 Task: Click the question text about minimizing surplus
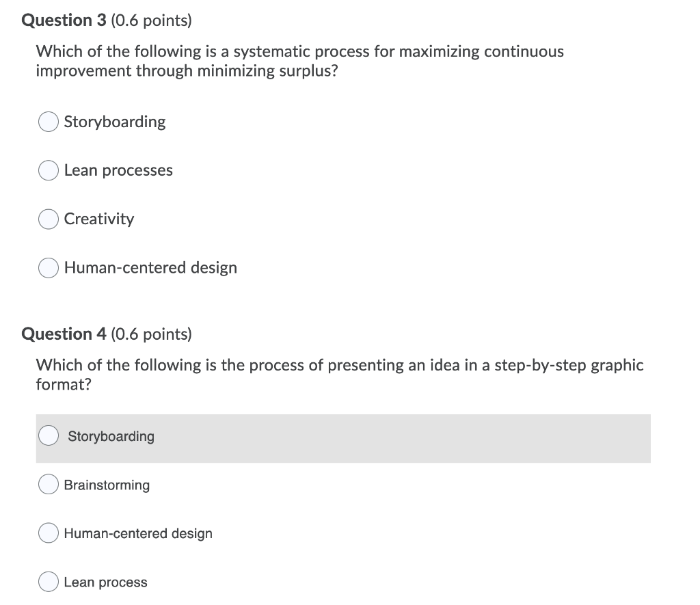pyautogui.click(x=299, y=61)
